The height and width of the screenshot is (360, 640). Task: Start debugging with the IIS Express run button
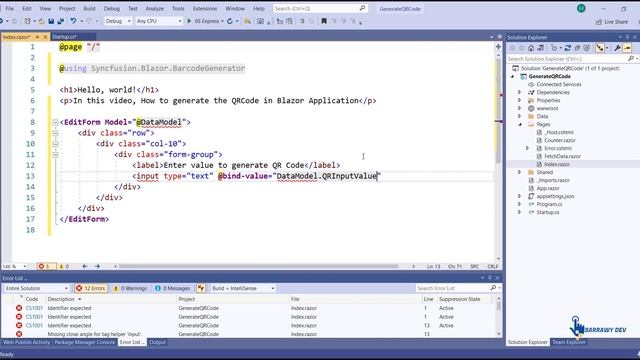203,21
